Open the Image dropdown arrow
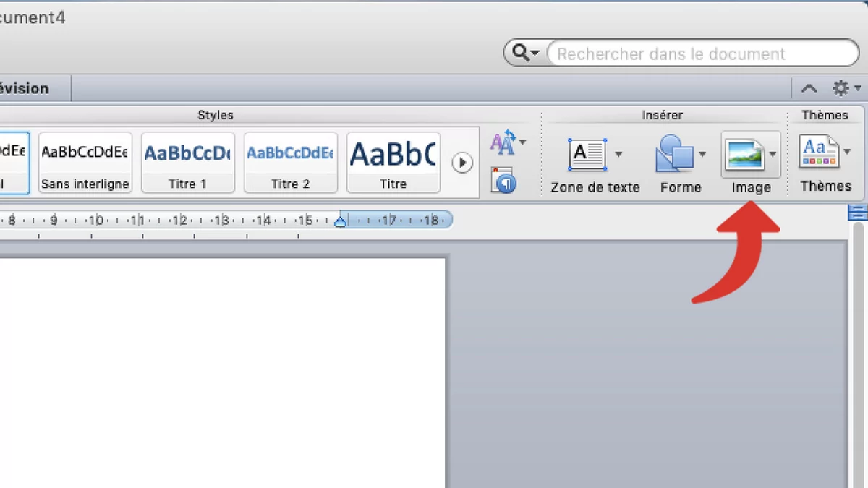Screen dimensions: 868x488 773,154
